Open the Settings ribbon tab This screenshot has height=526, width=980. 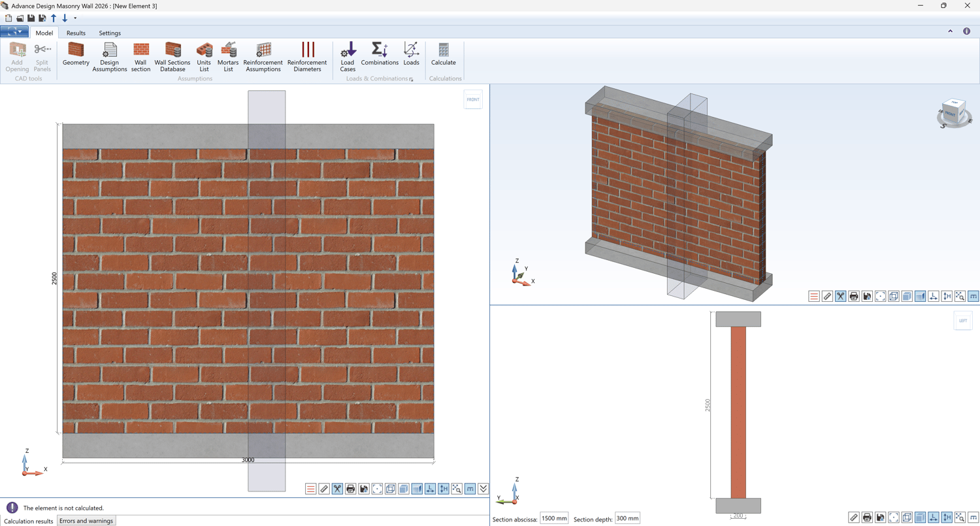110,33
